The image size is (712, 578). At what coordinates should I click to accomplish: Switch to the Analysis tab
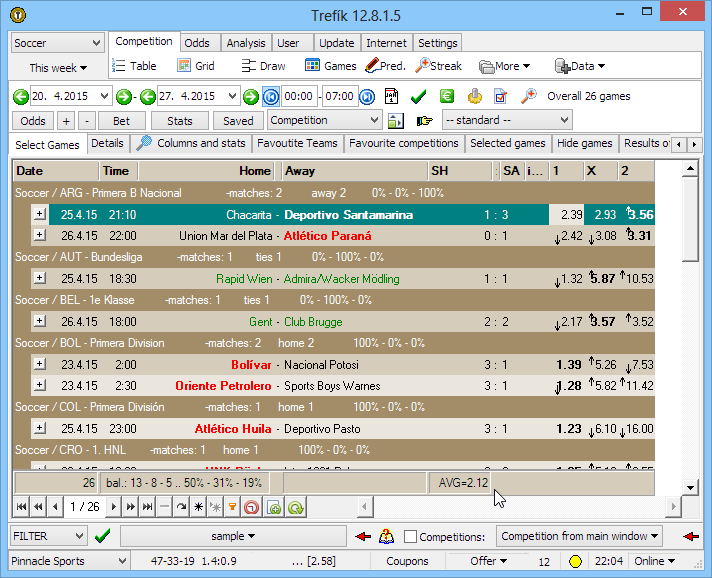click(246, 43)
